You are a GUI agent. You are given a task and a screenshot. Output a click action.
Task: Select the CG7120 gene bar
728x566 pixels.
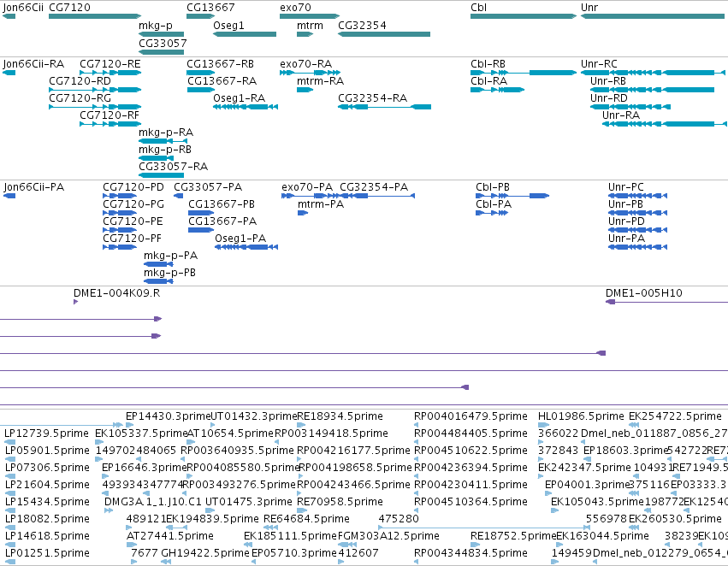(x=95, y=16)
